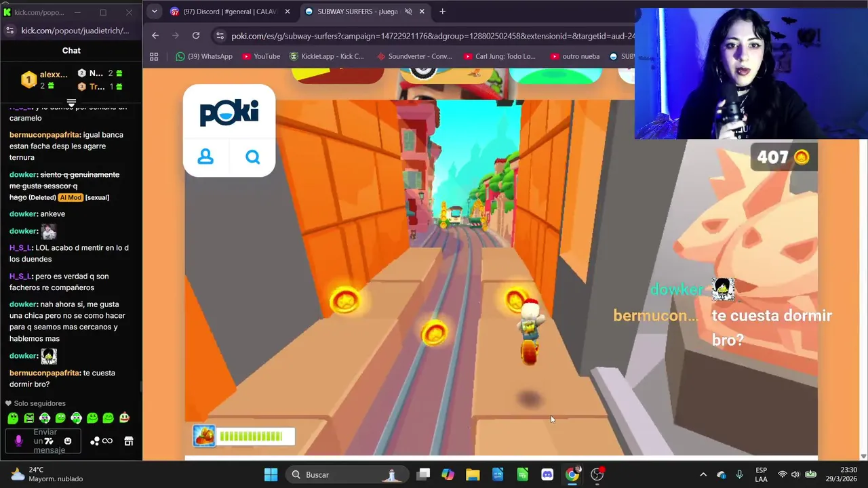Viewport: 868px width, 488px height.
Task: Click username bermuconpapafrita in last chat message
Action: (x=45, y=373)
